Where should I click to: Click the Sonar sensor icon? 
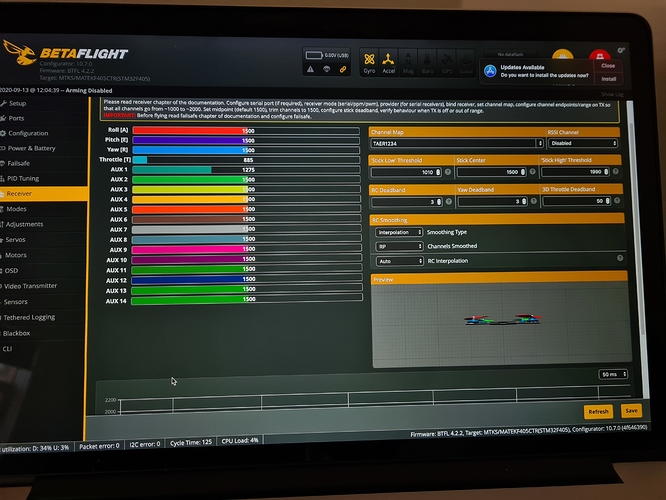click(x=466, y=62)
